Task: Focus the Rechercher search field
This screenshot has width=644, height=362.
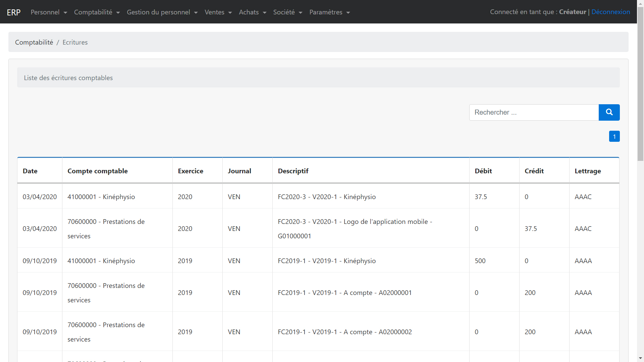Action: pyautogui.click(x=534, y=112)
